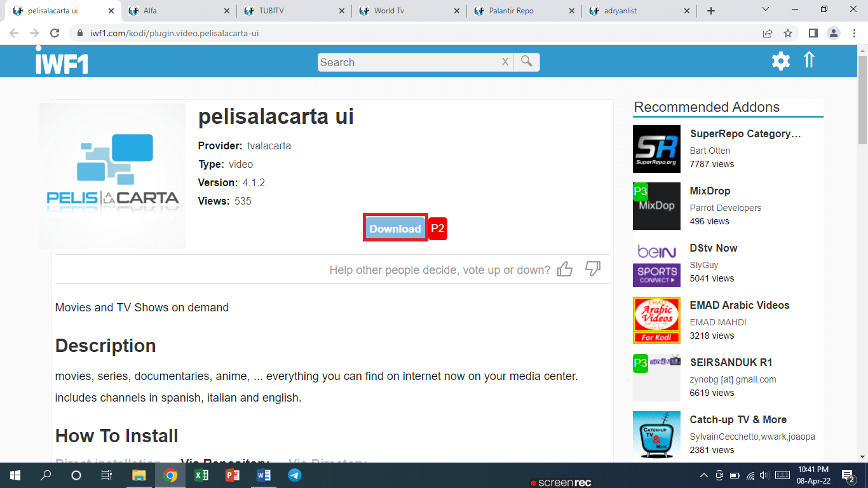Viewport: 868px width, 488px height.
Task: Open a new browser tab
Action: coord(711,11)
